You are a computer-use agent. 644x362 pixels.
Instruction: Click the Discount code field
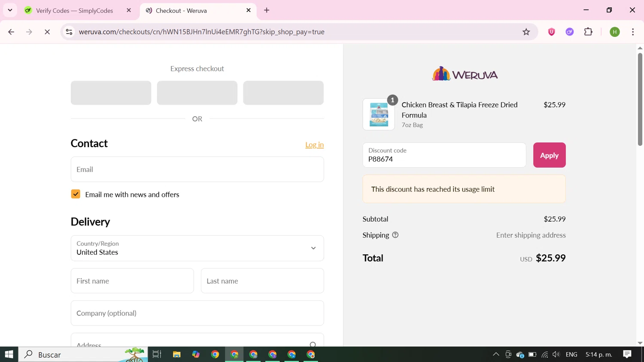[x=444, y=155]
